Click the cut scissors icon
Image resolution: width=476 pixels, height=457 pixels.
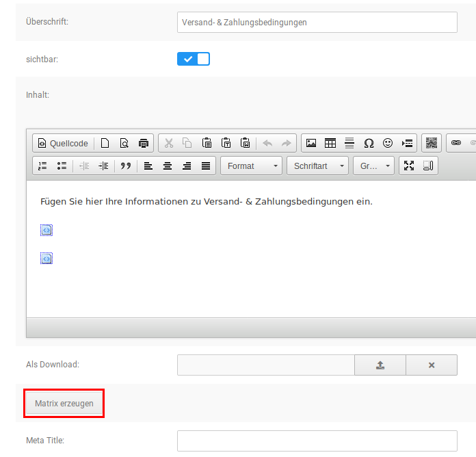pos(169,143)
